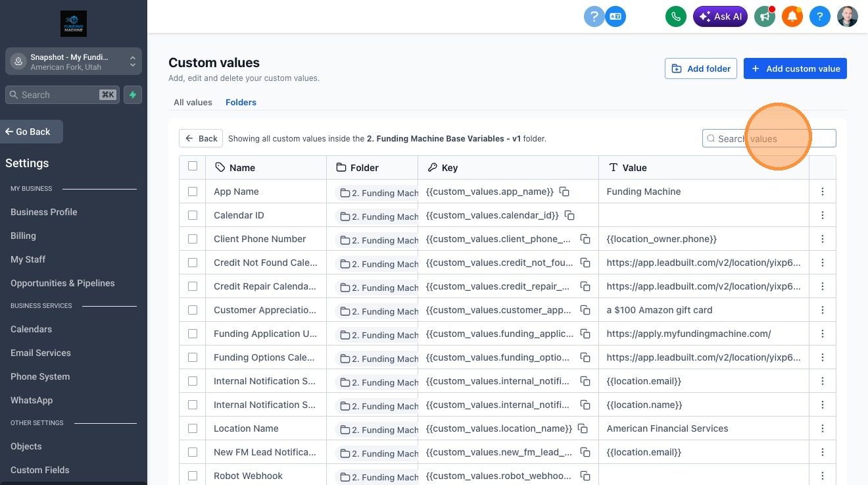Copy the credit_repair key
This screenshot has height=485, width=868.
point(585,286)
